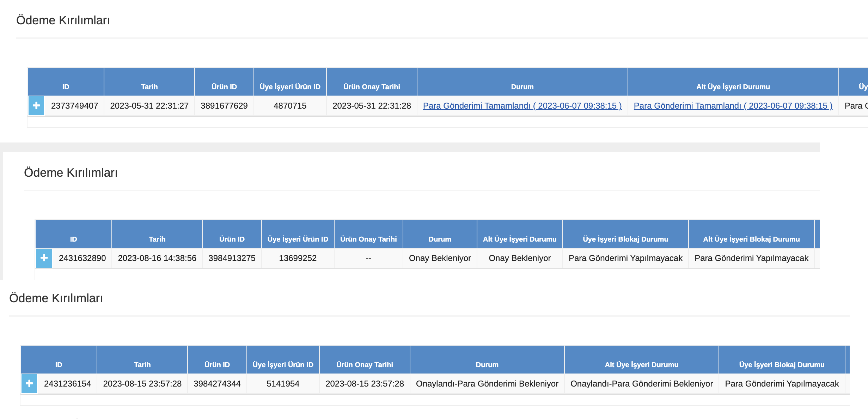Click Üye İşyeri Blokaj Durumu header in second table

click(625, 239)
